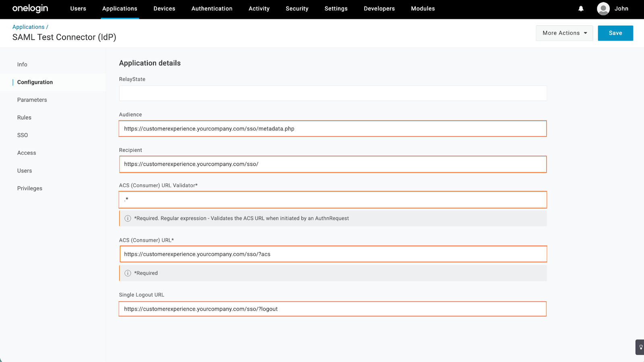Click the Audience field label

click(x=130, y=115)
